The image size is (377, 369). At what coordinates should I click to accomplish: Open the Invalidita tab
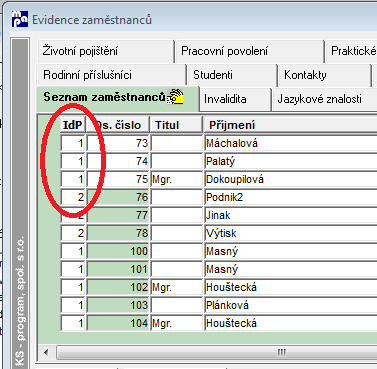(x=235, y=99)
